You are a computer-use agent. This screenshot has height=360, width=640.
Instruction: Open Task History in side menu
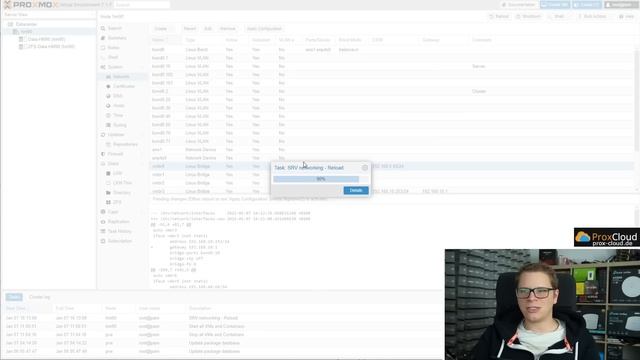(119, 231)
